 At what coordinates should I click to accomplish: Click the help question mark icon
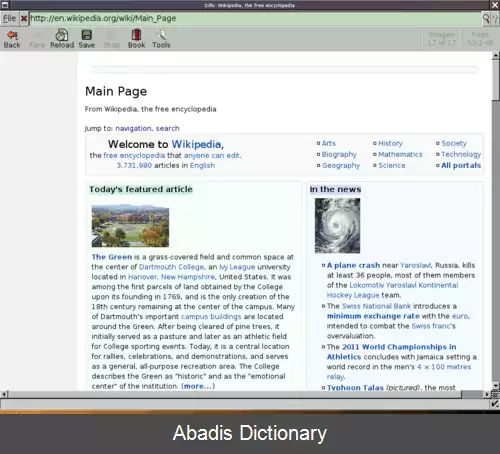495,19
